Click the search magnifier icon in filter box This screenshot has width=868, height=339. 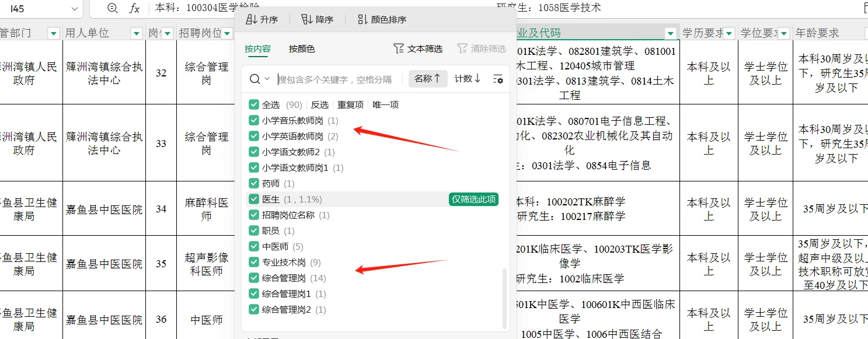tap(255, 79)
